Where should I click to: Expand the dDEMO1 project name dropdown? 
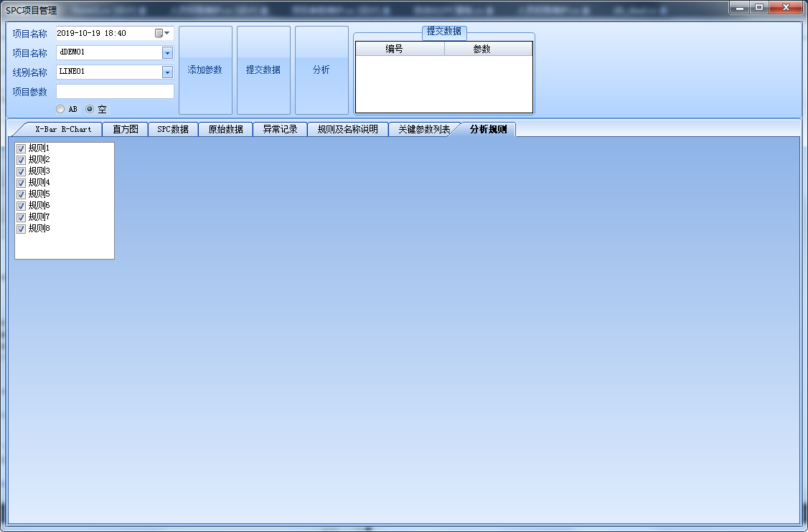click(167, 52)
